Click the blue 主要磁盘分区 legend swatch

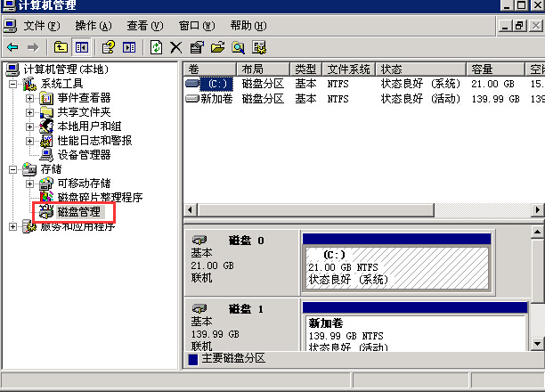192,358
